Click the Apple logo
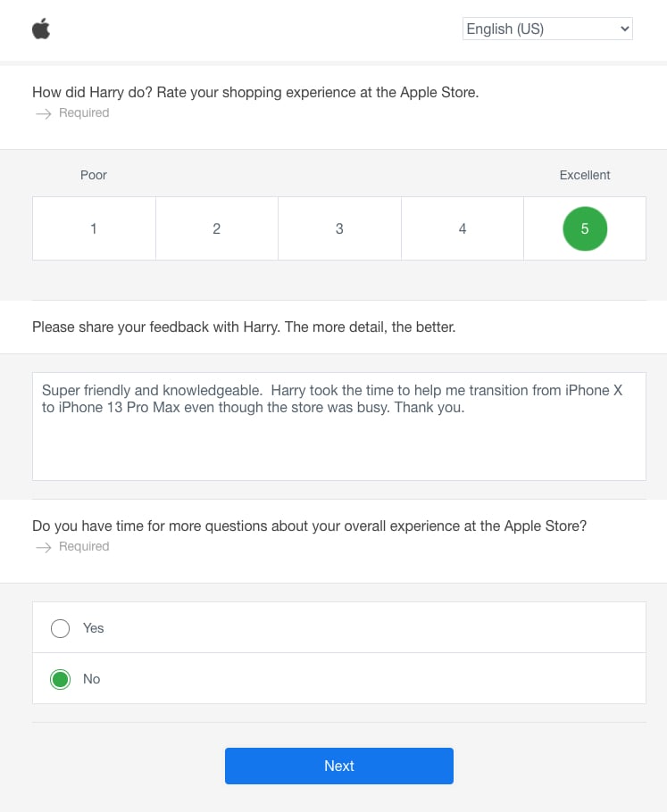667x812 pixels. [x=39, y=29]
